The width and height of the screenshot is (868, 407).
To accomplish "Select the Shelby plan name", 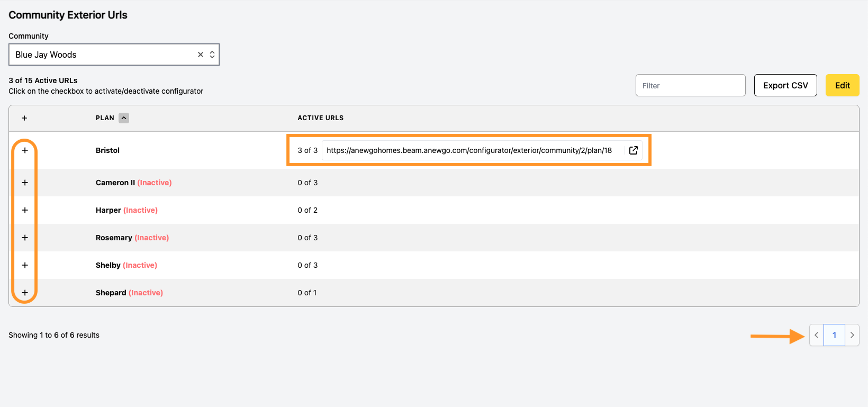I will 108,265.
